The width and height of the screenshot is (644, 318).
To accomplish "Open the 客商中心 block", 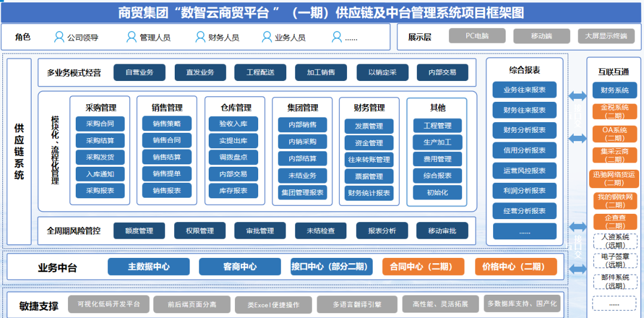I will (240, 266).
